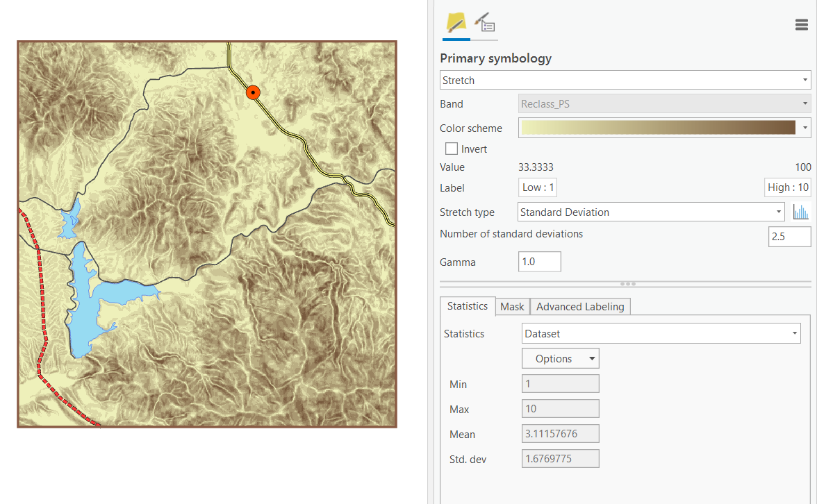Open the Primary symbology paintbrush tab
817x504 pixels.
coord(456,24)
